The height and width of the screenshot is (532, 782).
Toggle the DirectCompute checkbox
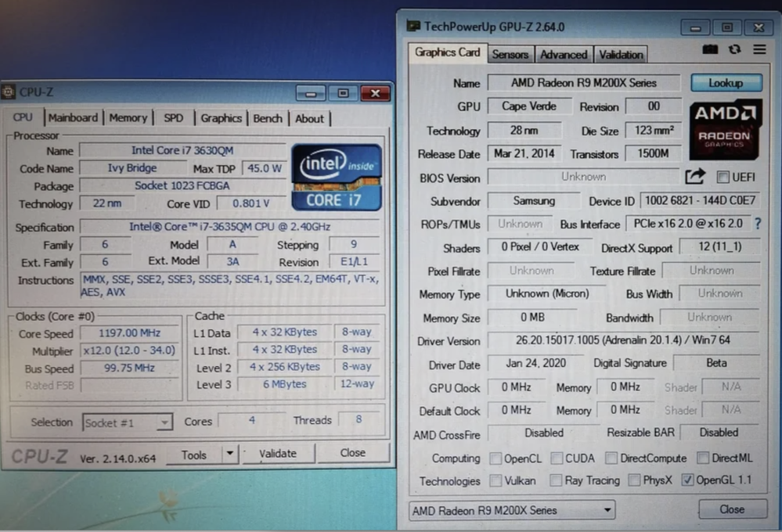pos(611,458)
